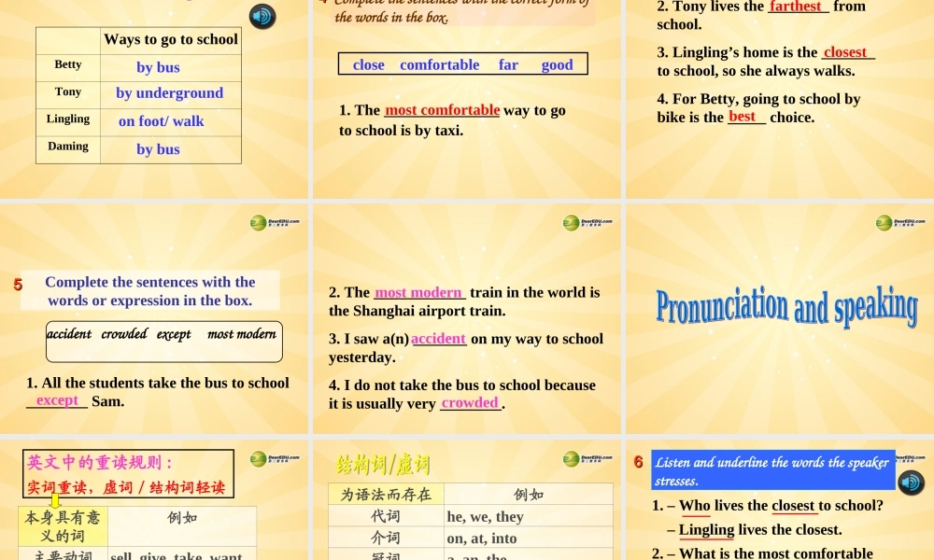
Task: Click the 'accident crowded except most modern' word box
Action: click(164, 342)
